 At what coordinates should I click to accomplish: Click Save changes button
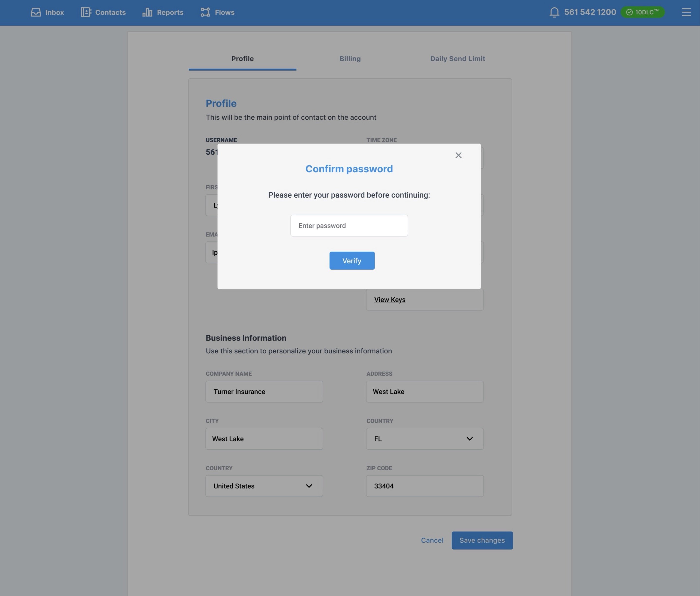(x=482, y=540)
